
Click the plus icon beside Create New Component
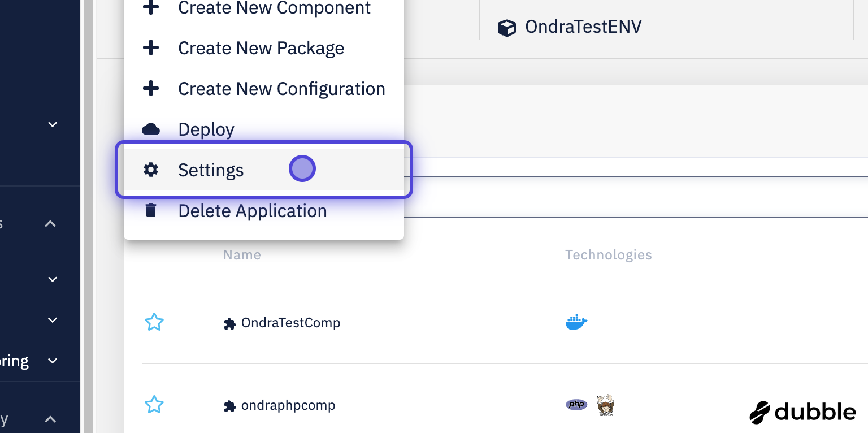(151, 8)
